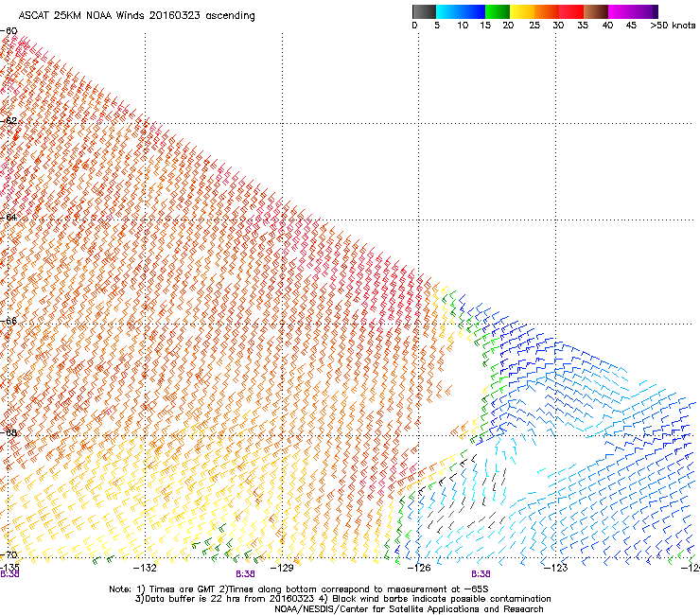Viewport: 700px width, 615px height.
Task: Click the '-60' latitude axis label
Action: coord(9,31)
